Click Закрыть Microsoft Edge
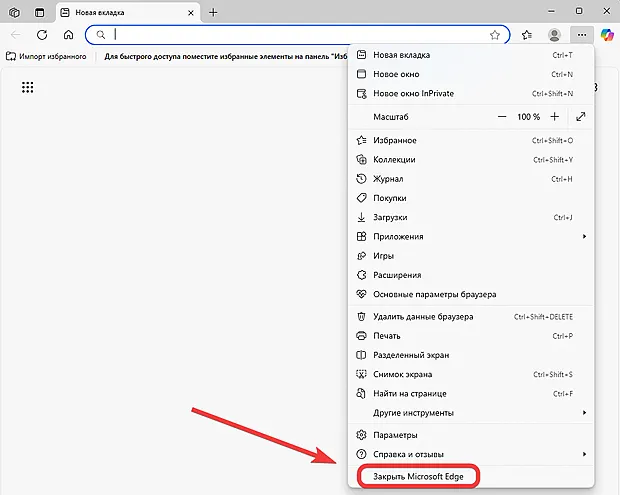The width and height of the screenshot is (620, 495). click(471, 476)
